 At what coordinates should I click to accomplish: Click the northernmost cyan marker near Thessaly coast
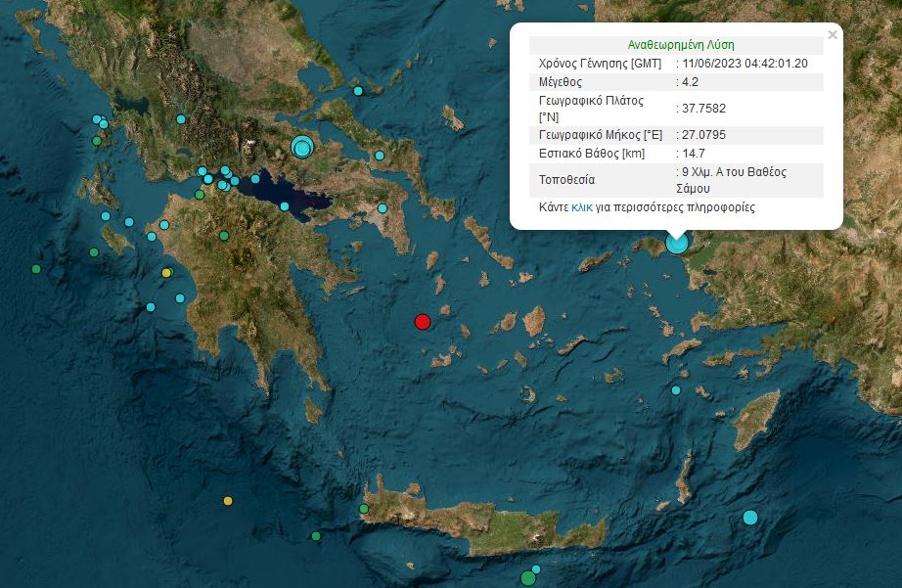point(358,91)
